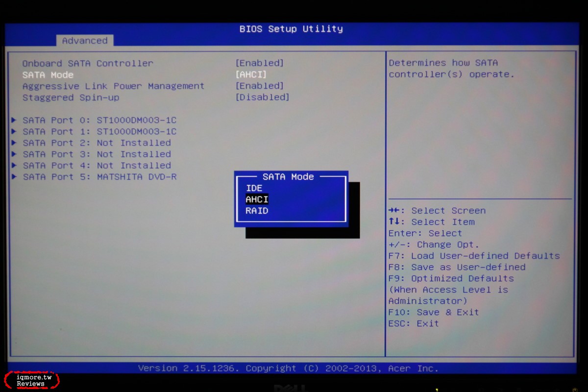
Task: Click the 'Determines how SATA' help text
Action: tap(443, 63)
